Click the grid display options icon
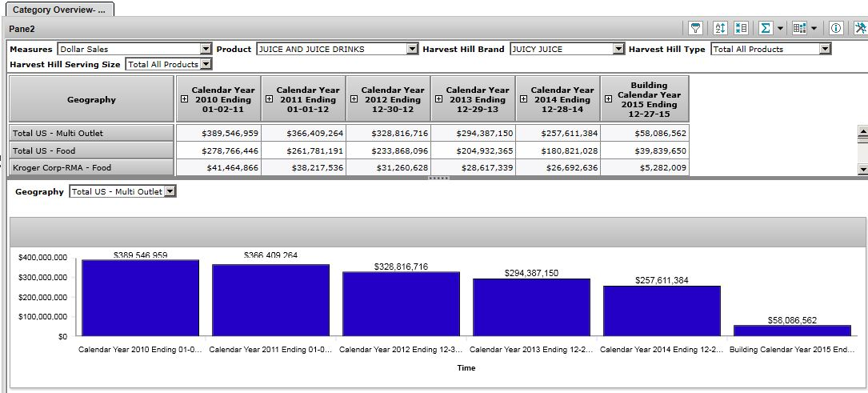 799,28
